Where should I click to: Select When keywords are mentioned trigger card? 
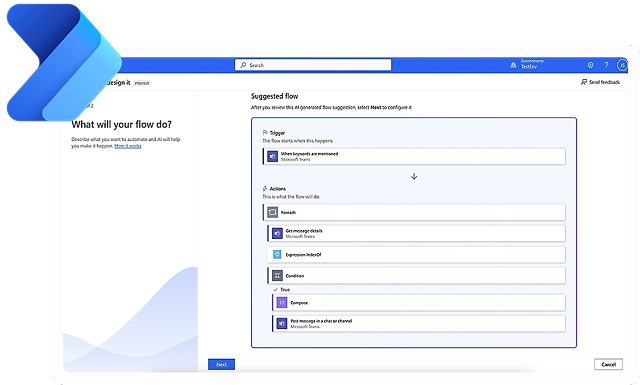tap(414, 156)
